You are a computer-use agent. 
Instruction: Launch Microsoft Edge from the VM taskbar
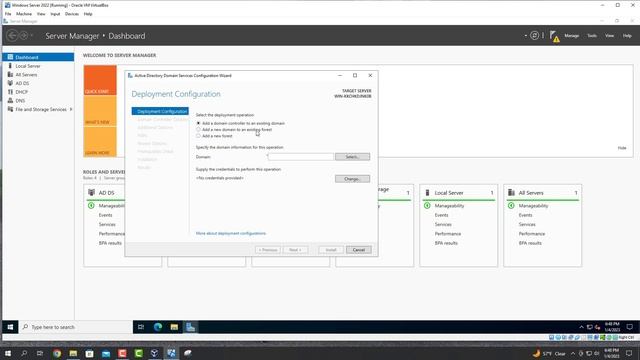click(158, 327)
